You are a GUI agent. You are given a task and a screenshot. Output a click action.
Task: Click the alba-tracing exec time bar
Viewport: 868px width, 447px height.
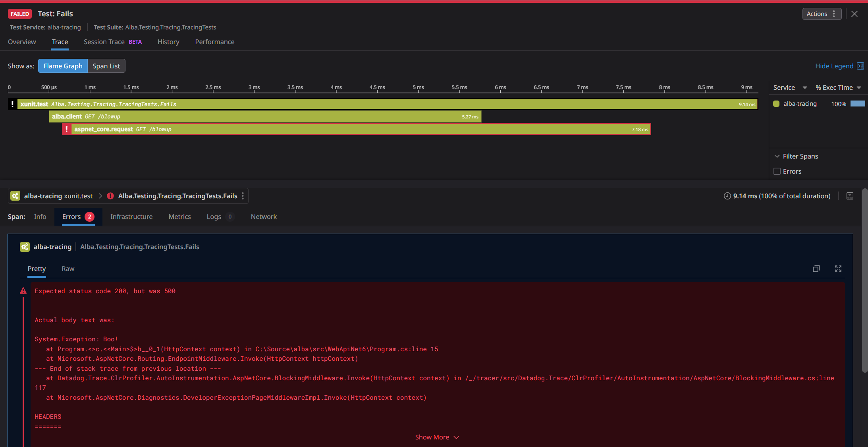coord(858,104)
